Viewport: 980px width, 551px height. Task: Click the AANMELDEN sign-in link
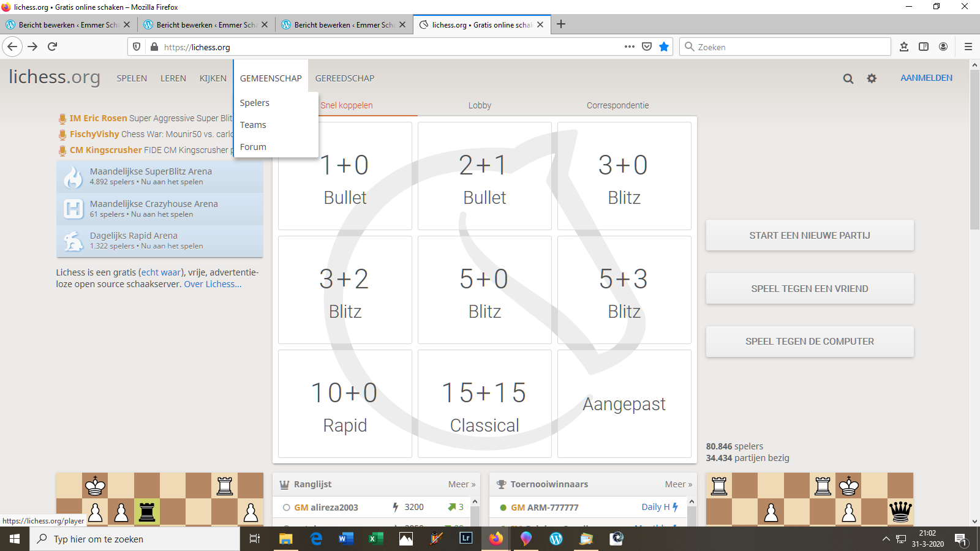926,78
